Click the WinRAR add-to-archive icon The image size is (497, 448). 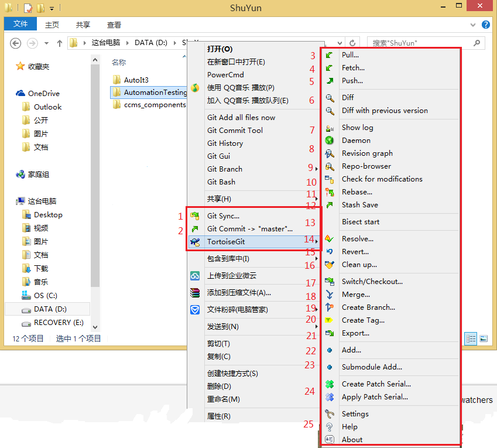[x=195, y=293]
